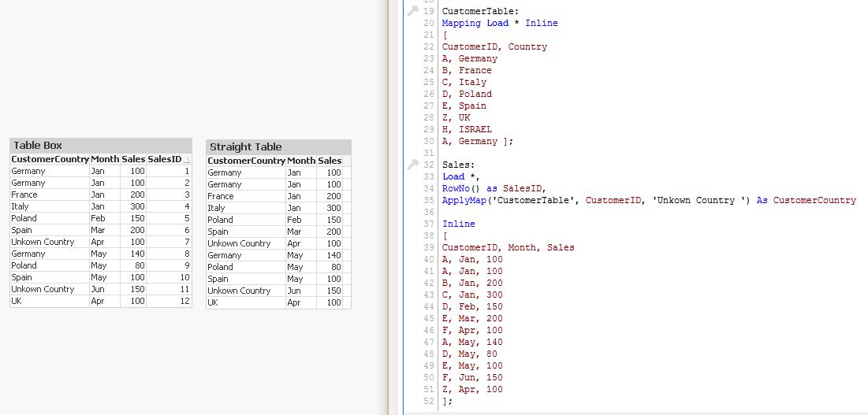The image size is (868, 415).
Task: Click CustomerCountry header in Straight Table
Action: pyautogui.click(x=246, y=161)
